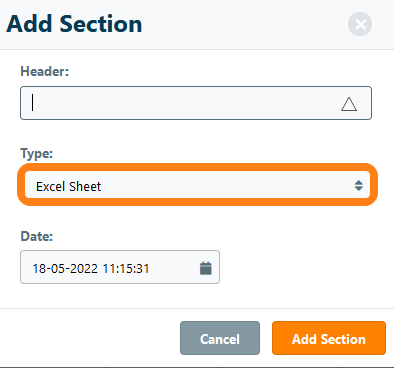Screen dimensions: 394x368
Task: Cancel adding the section
Action: click(220, 338)
